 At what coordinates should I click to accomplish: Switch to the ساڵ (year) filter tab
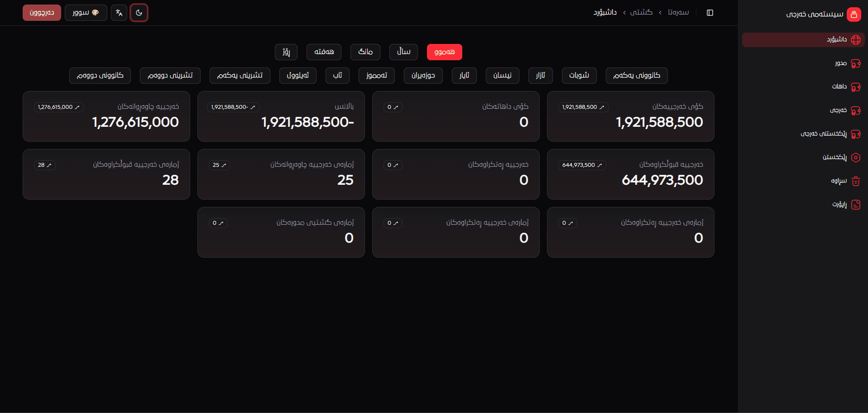(403, 52)
